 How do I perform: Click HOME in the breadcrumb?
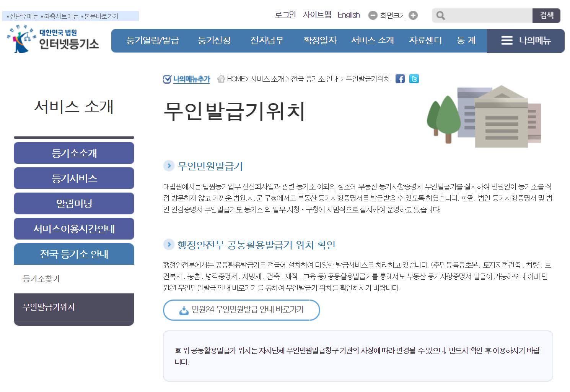click(237, 79)
